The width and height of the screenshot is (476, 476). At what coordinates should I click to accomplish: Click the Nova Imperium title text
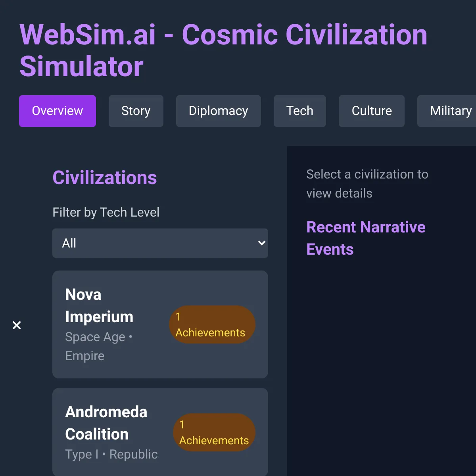tap(99, 305)
